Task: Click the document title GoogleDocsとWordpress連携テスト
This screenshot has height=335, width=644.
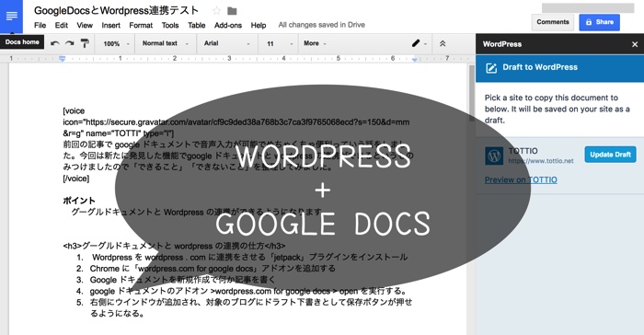Action: coord(116,10)
